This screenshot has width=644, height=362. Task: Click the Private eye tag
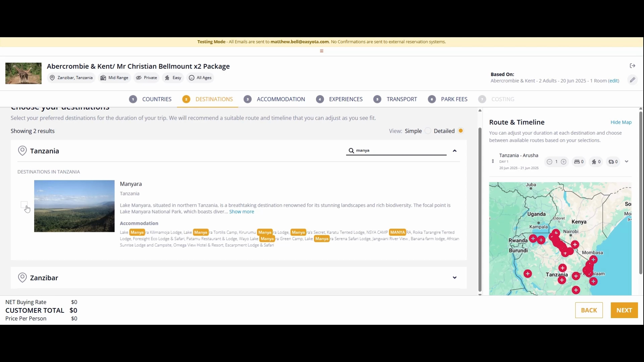(x=147, y=78)
